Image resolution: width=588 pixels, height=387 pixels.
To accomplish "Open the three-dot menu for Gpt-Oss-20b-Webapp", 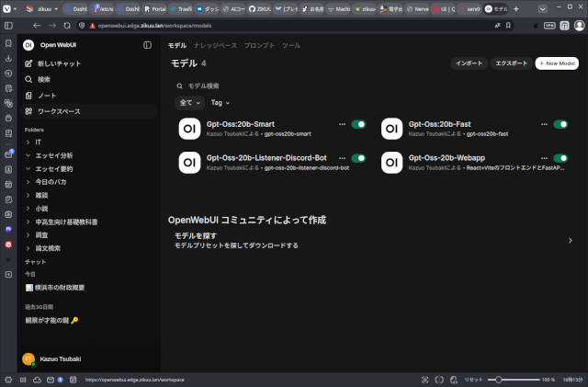I will (x=544, y=158).
